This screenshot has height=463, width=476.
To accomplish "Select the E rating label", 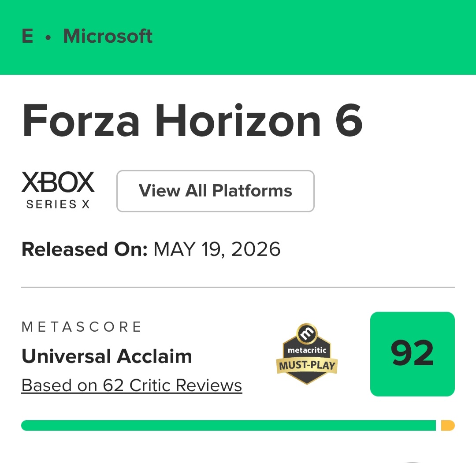I will click(x=28, y=36).
